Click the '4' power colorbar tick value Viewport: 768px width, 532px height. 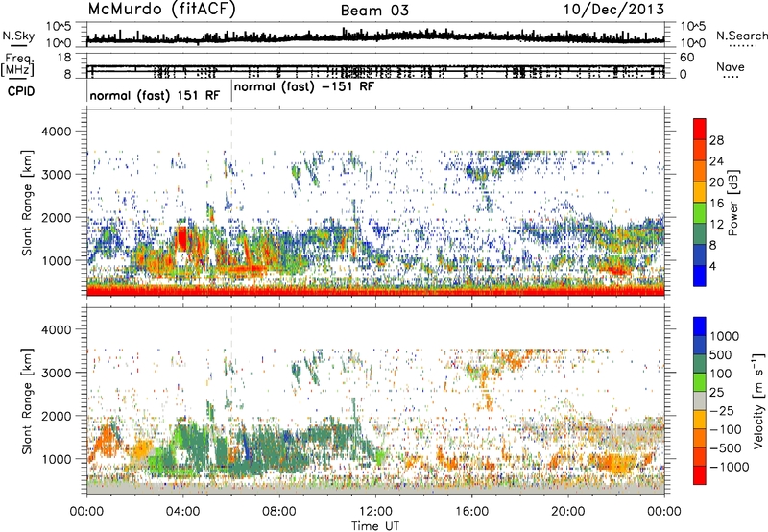pos(712,266)
